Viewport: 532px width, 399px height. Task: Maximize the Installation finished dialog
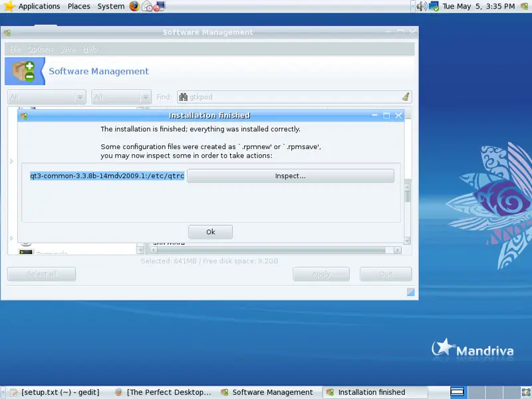pos(386,115)
